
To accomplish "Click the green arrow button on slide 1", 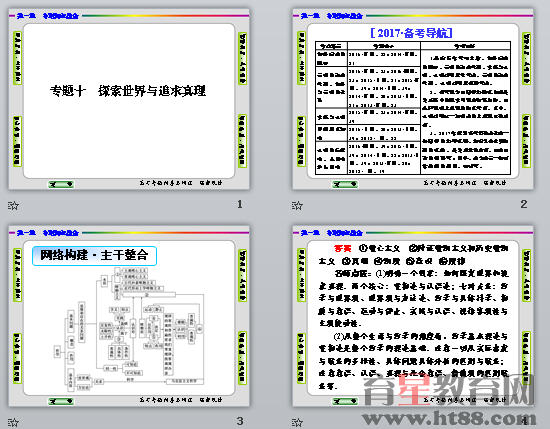I will click(61, 184).
